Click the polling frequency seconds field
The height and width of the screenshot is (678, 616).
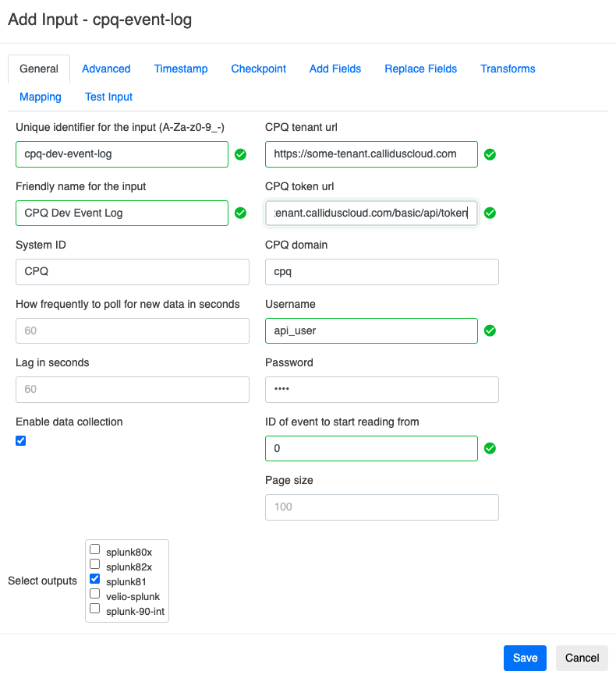[132, 330]
